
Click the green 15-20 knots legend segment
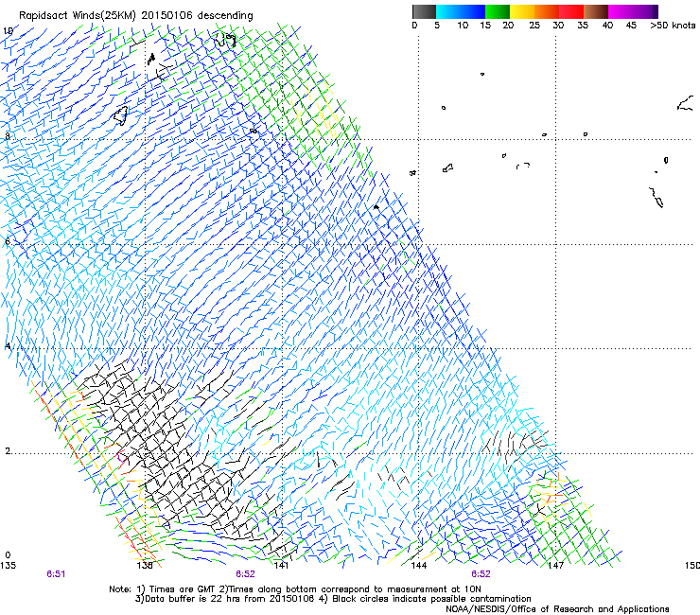pos(498,11)
